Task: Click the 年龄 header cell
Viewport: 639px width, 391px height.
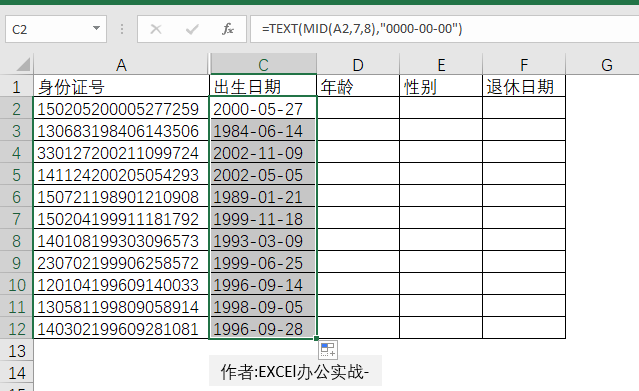Action: [x=358, y=86]
